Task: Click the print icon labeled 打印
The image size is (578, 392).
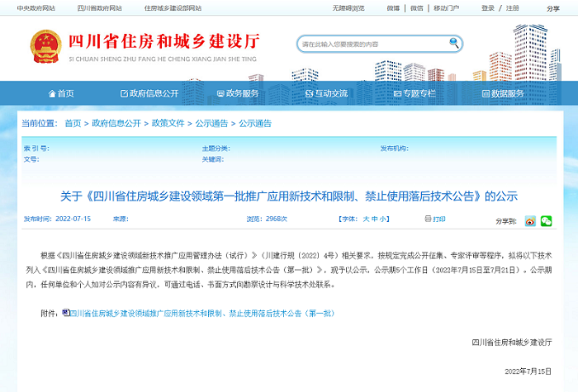Action: coord(434,219)
